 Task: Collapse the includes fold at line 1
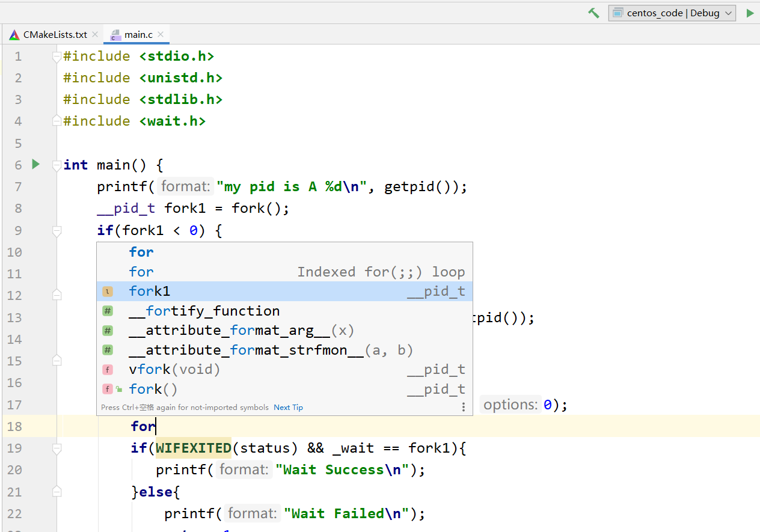click(57, 57)
